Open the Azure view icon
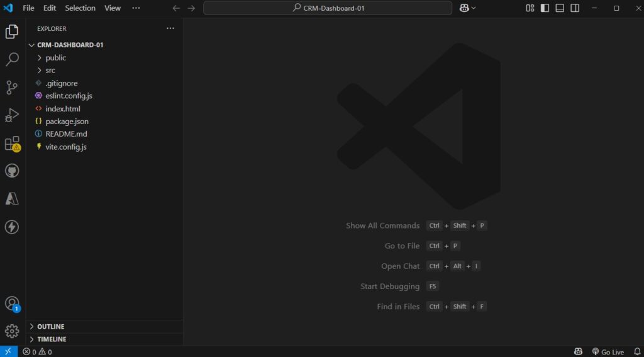 pyautogui.click(x=12, y=199)
